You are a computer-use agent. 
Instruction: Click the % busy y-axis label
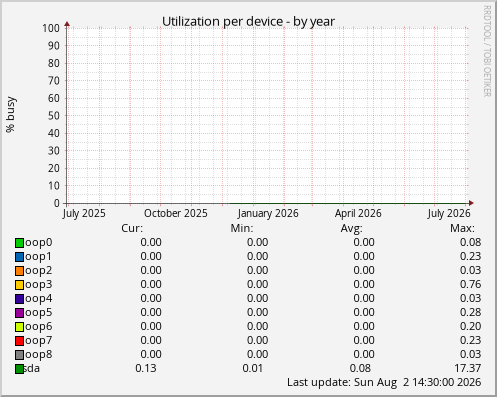pos(11,115)
